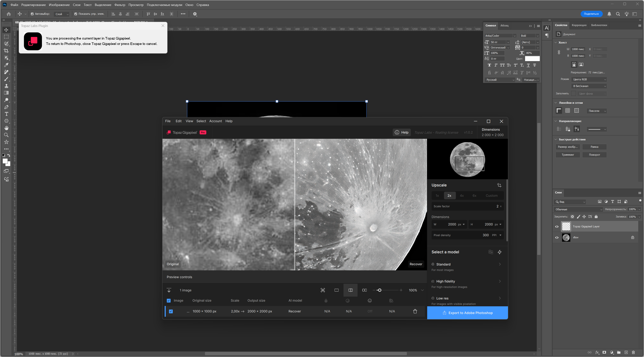
Task: Toggle the Автовыбор checkbox
Action: coord(32,14)
